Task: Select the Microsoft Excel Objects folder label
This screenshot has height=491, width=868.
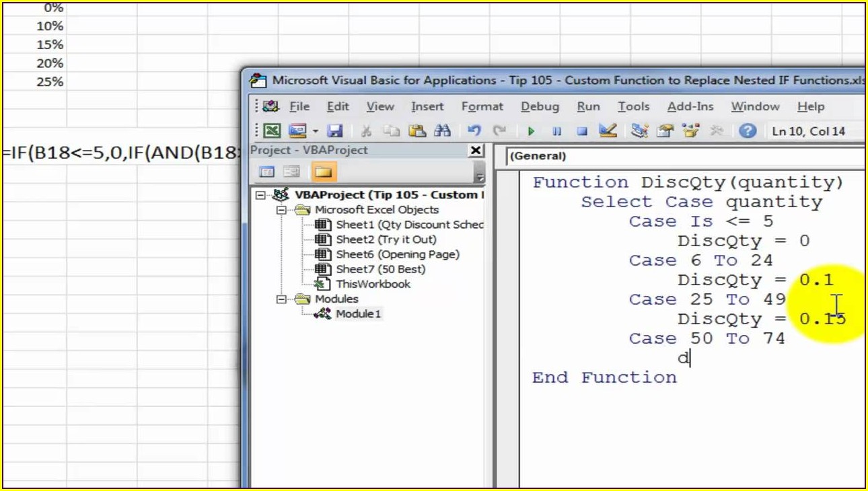Action: (377, 210)
